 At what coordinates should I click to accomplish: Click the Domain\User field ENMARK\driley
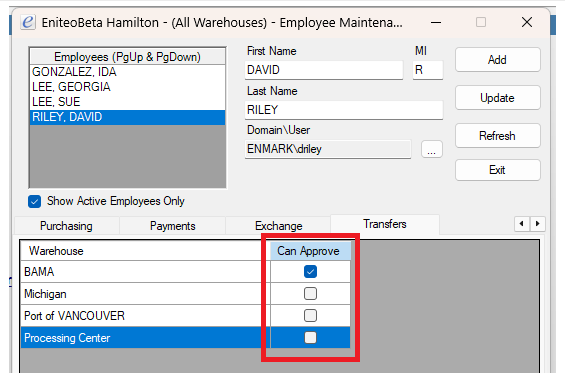328,149
